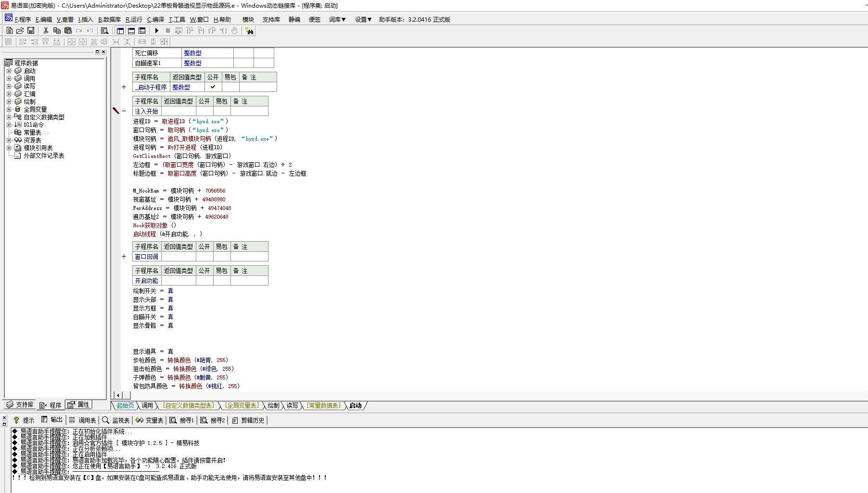Collapse the 注入开始 subroutine with minus sign
Image resolution: width=868 pixels, height=493 pixels.
[124, 111]
